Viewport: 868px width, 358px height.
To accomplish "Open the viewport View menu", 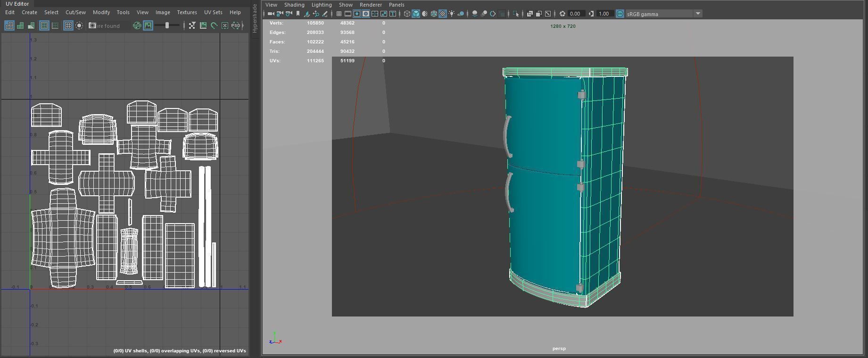I will [x=271, y=5].
